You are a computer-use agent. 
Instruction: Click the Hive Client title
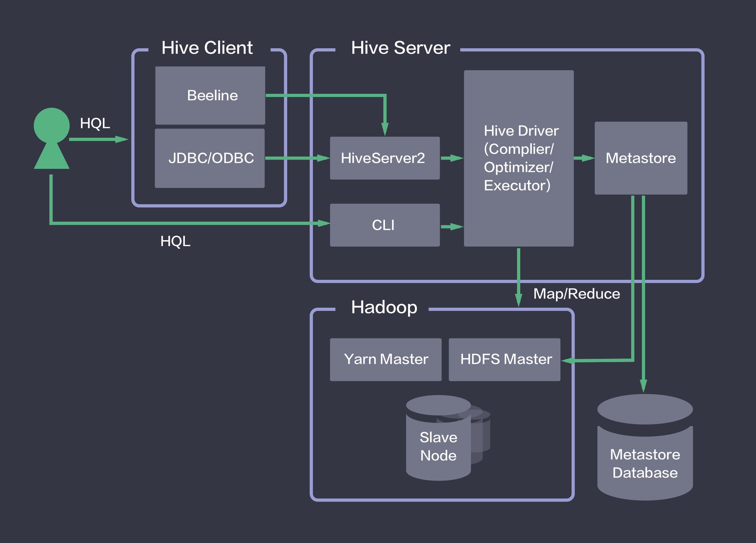pos(207,48)
